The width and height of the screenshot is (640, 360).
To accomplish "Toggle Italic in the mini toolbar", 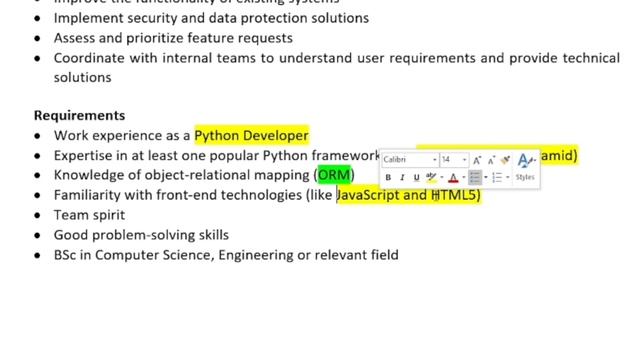I will (x=402, y=178).
